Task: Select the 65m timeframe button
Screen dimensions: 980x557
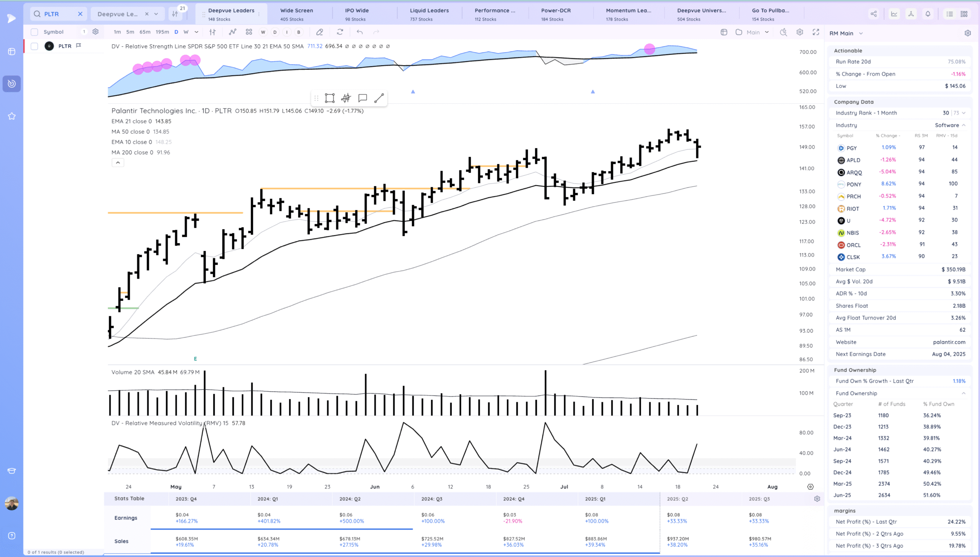Action: (145, 32)
